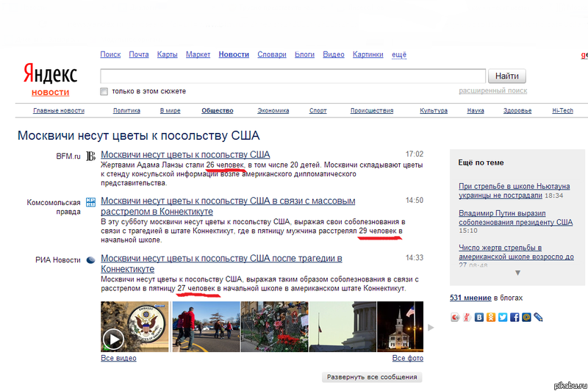Open the Поиск service link

(110, 54)
